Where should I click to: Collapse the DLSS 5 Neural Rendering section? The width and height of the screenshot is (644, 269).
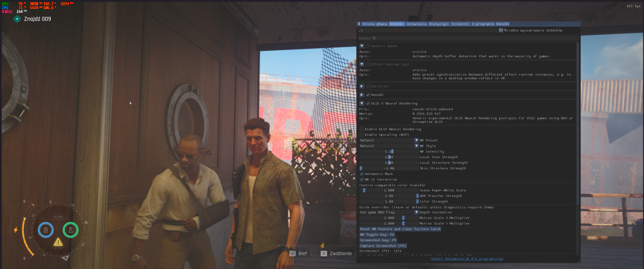coord(361,104)
